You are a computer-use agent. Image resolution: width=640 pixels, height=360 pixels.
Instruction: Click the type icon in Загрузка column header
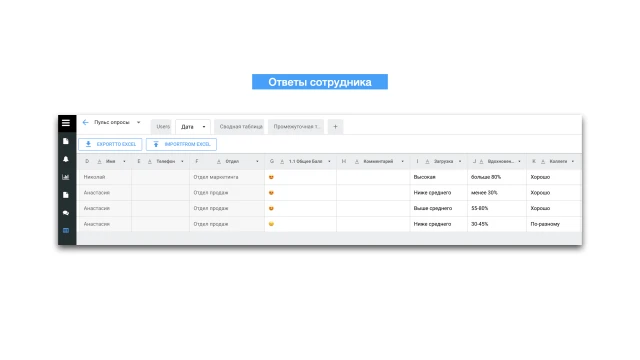[427, 162]
